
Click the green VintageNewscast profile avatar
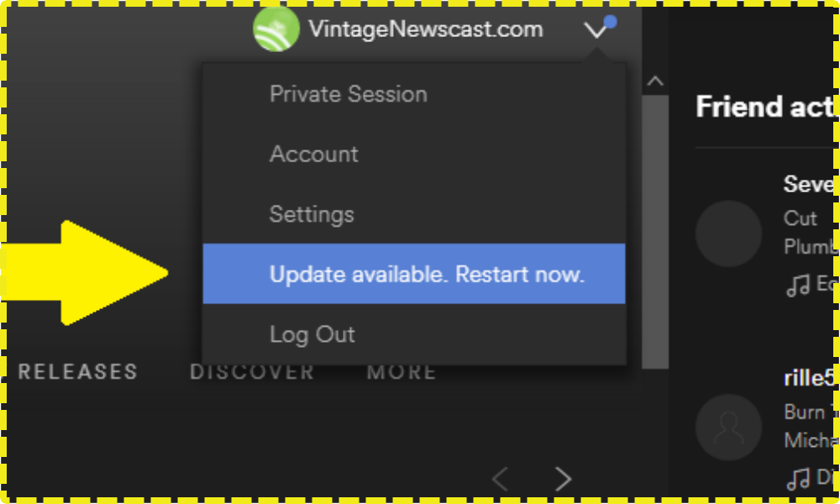pos(276,29)
